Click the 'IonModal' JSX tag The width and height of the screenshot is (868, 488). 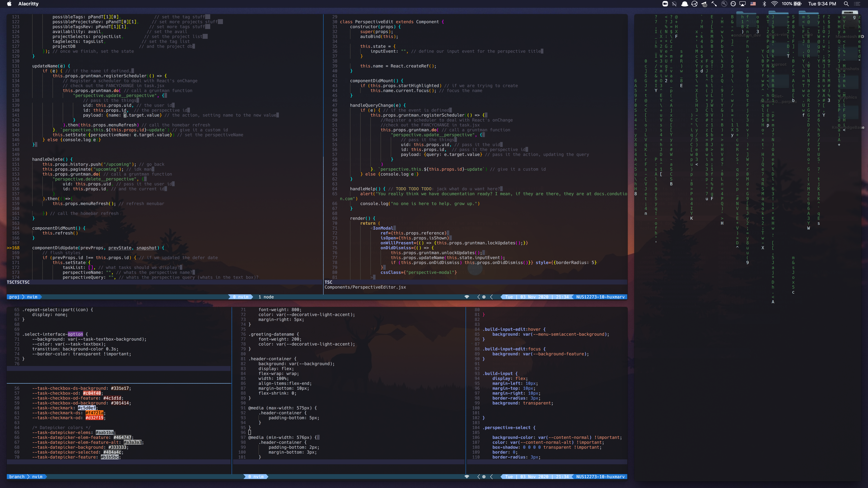click(x=383, y=228)
